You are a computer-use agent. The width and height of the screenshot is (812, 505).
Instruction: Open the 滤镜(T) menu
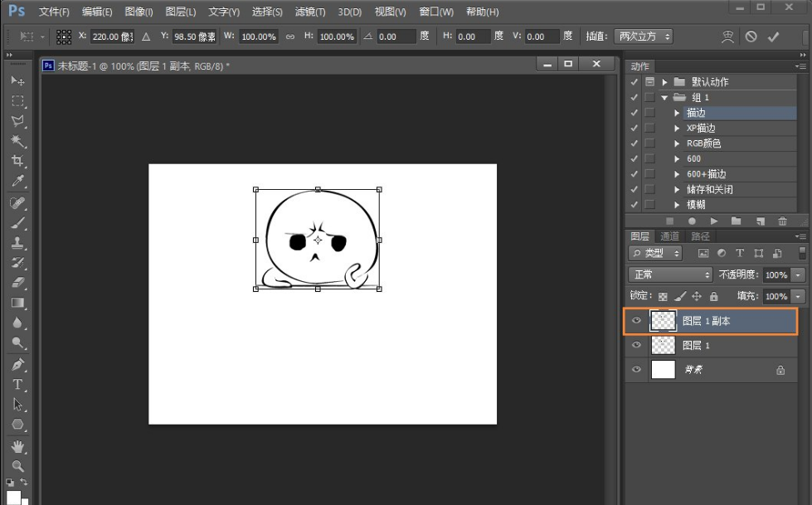click(310, 12)
